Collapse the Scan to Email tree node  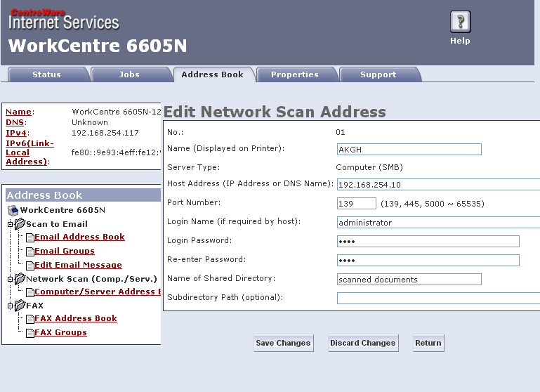tap(10, 225)
